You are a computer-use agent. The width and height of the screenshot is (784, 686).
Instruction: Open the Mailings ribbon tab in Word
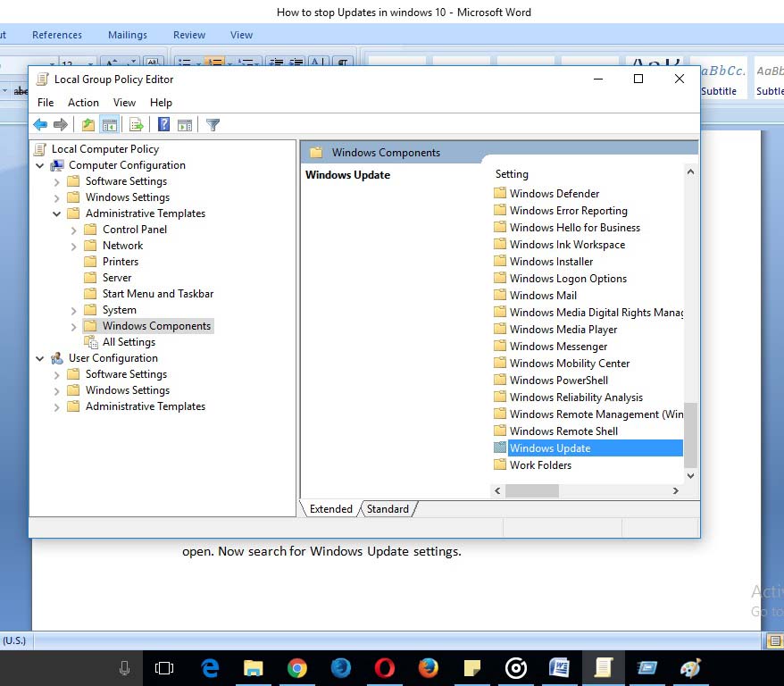[128, 35]
